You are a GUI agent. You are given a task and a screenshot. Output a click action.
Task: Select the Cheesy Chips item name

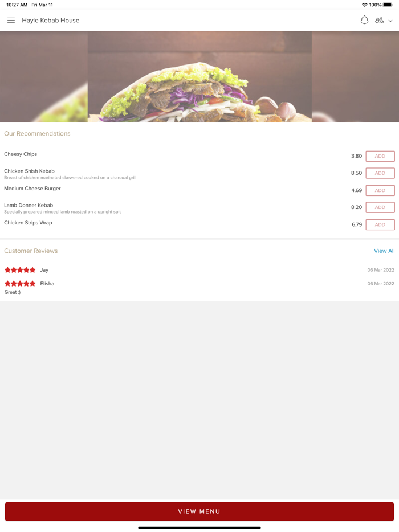click(21, 154)
